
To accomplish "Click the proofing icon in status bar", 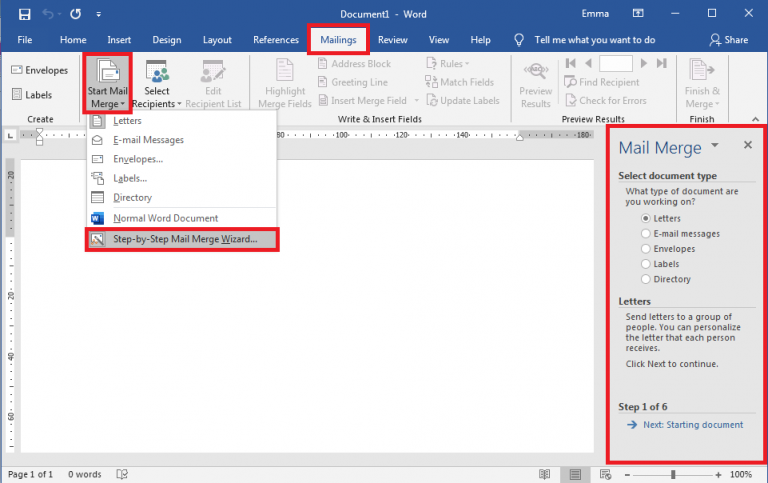I will coord(122,474).
